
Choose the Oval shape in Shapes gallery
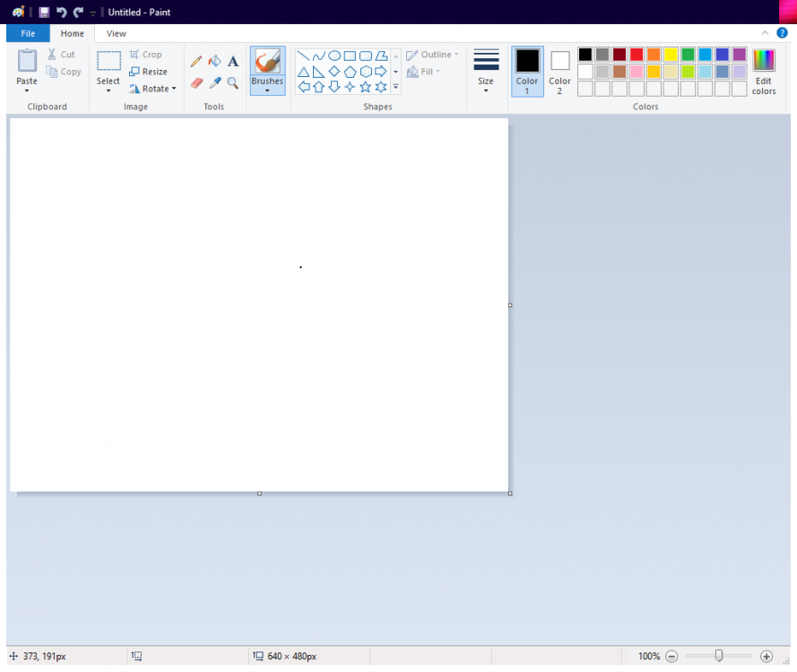coord(334,56)
